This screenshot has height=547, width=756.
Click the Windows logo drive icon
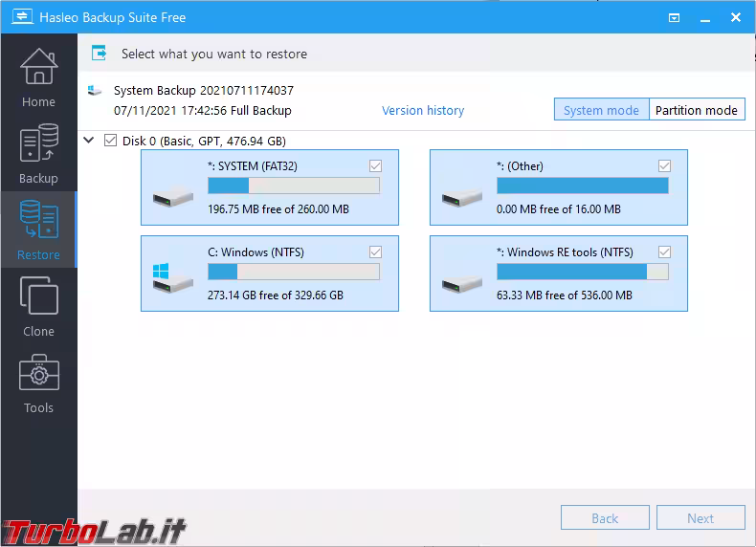coord(167,278)
